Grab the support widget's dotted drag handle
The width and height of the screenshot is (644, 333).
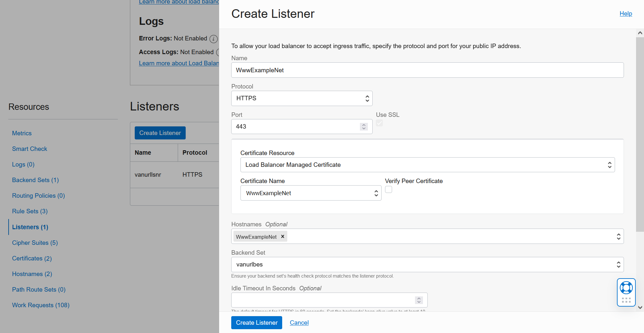point(626,300)
